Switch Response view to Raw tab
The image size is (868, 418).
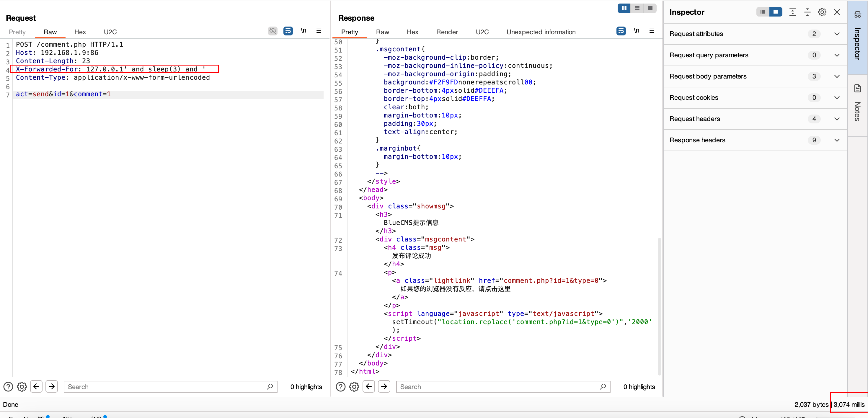(382, 32)
